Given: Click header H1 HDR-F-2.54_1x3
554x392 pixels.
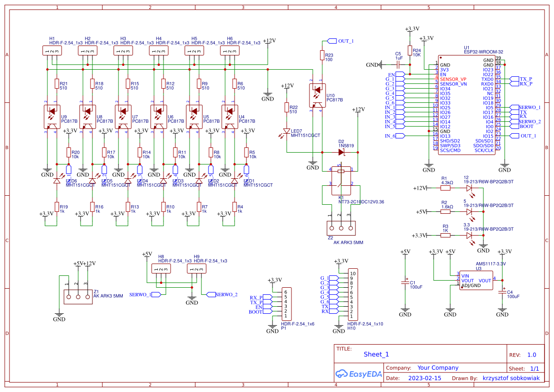Looking at the screenshot, I should tap(52, 50).
